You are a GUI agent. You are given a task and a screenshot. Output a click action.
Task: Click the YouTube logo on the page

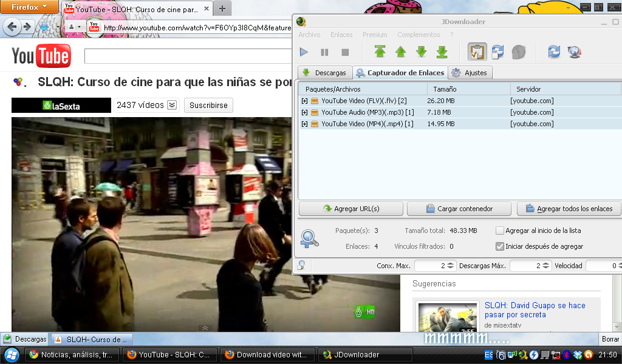point(41,56)
